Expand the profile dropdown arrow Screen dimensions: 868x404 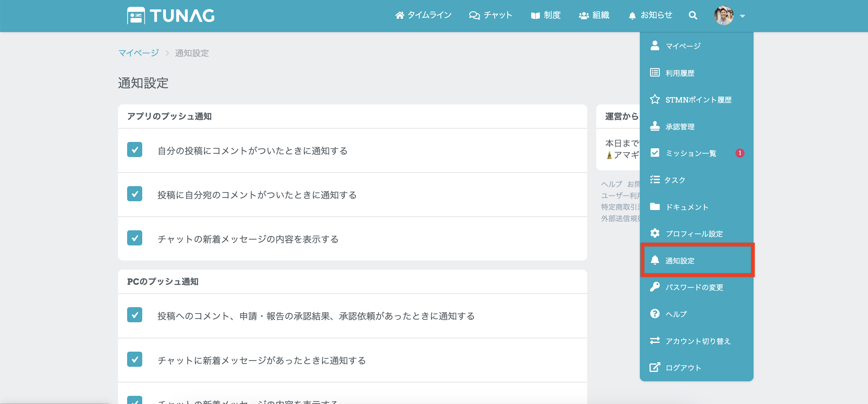coord(742,16)
